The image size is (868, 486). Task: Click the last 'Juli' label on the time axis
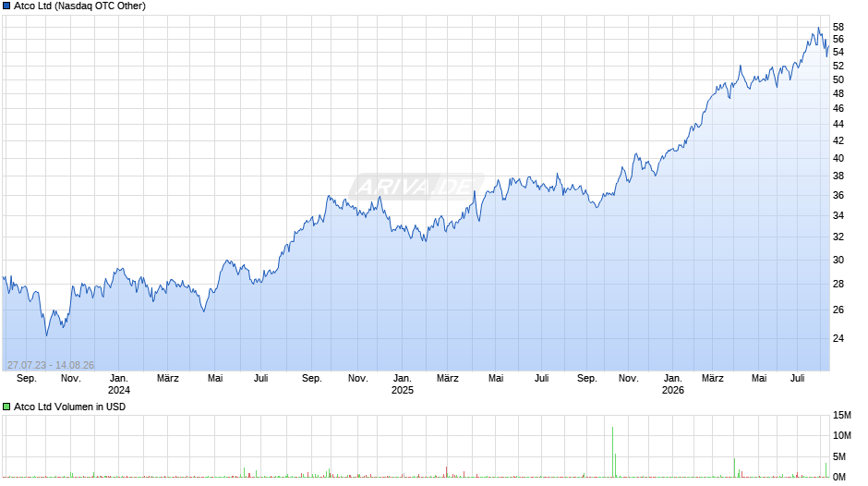click(797, 379)
